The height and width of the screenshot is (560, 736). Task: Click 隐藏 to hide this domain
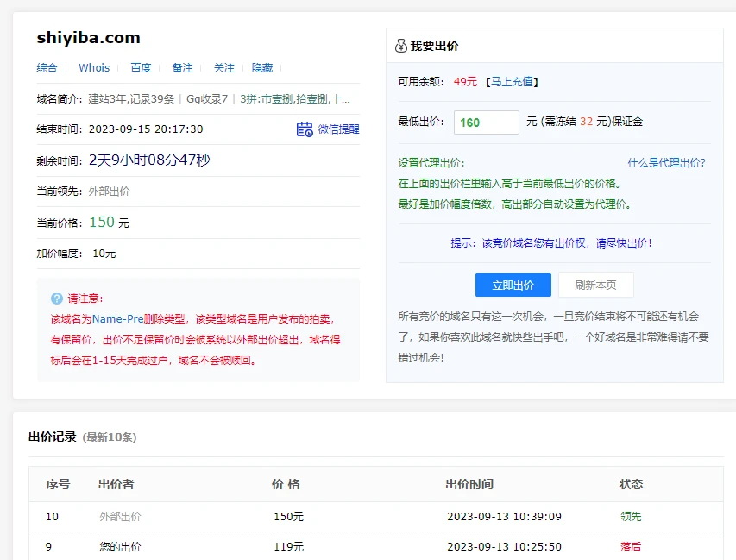pos(262,68)
